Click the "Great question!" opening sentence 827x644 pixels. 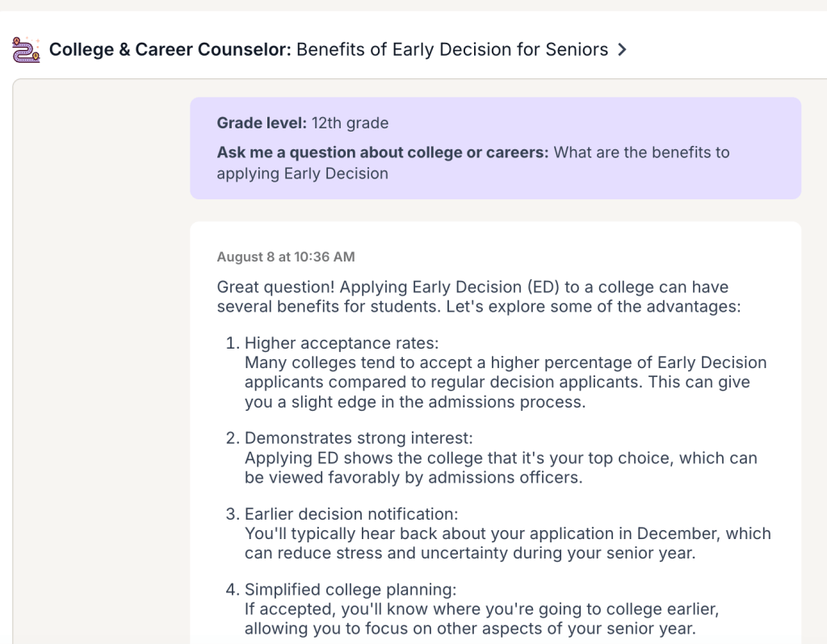pyautogui.click(x=275, y=287)
